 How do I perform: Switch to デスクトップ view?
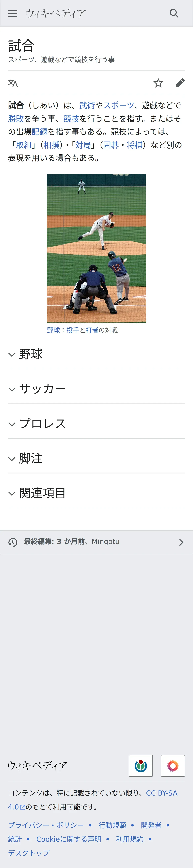29,853
